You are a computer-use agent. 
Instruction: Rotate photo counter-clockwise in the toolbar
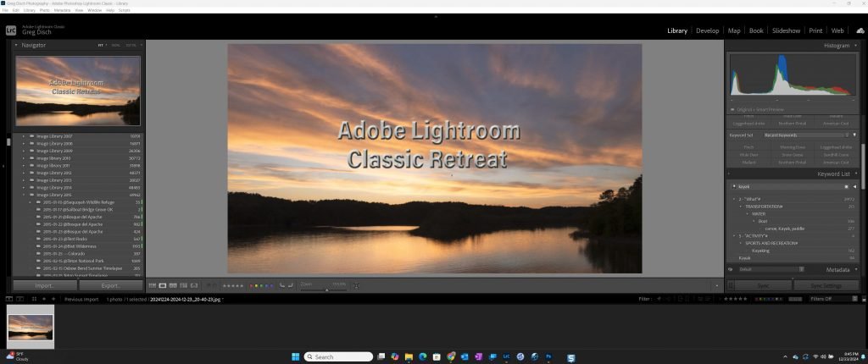[x=281, y=285]
